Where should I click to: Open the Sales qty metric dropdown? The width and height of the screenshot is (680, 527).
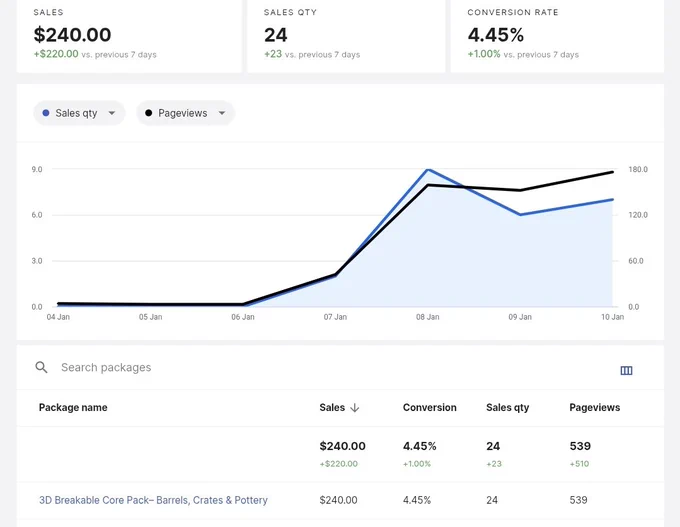79,113
